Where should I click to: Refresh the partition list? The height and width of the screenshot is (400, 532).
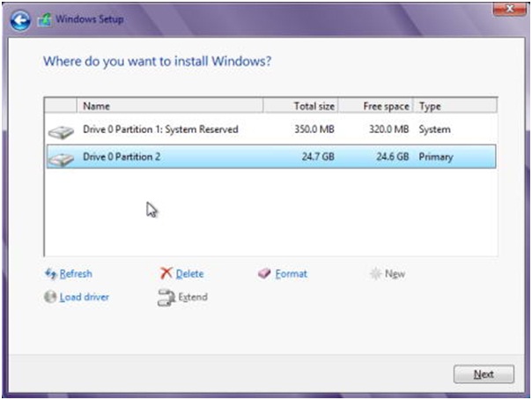(76, 273)
